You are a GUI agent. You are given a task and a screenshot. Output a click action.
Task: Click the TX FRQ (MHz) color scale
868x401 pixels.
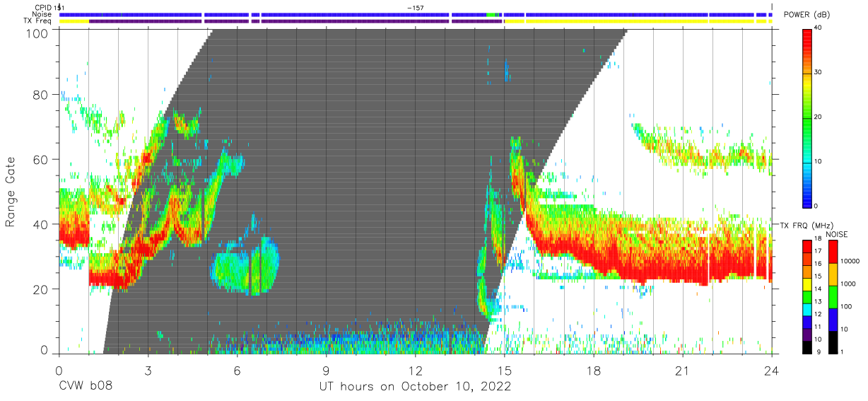(x=807, y=296)
